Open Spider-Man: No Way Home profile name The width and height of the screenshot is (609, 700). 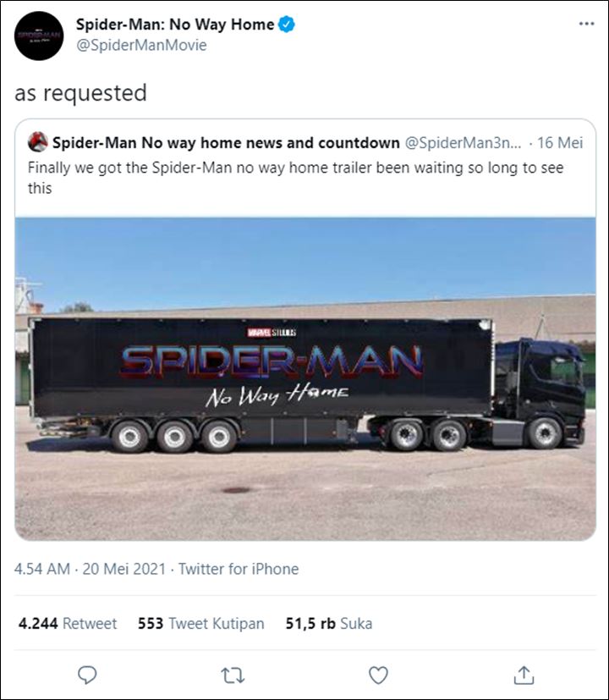point(175,24)
